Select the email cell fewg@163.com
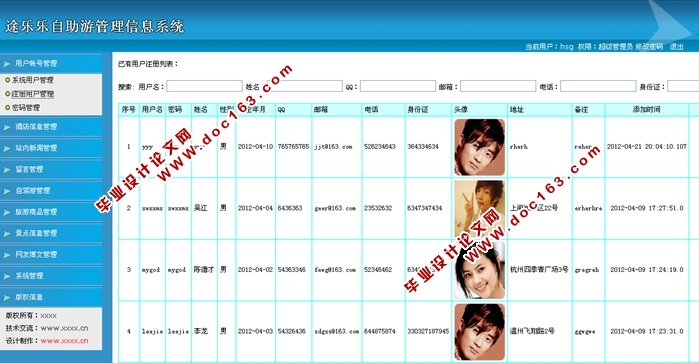This screenshot has height=363, width=699. [335, 270]
